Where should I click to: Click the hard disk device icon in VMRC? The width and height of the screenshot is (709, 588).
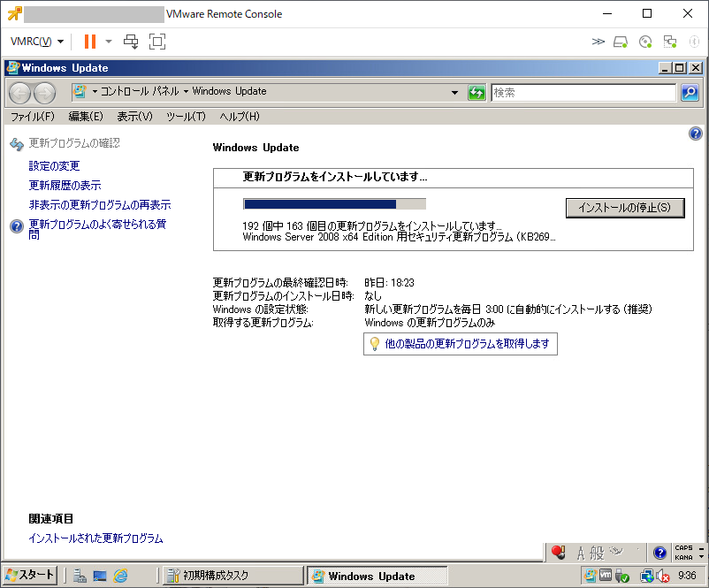click(621, 42)
